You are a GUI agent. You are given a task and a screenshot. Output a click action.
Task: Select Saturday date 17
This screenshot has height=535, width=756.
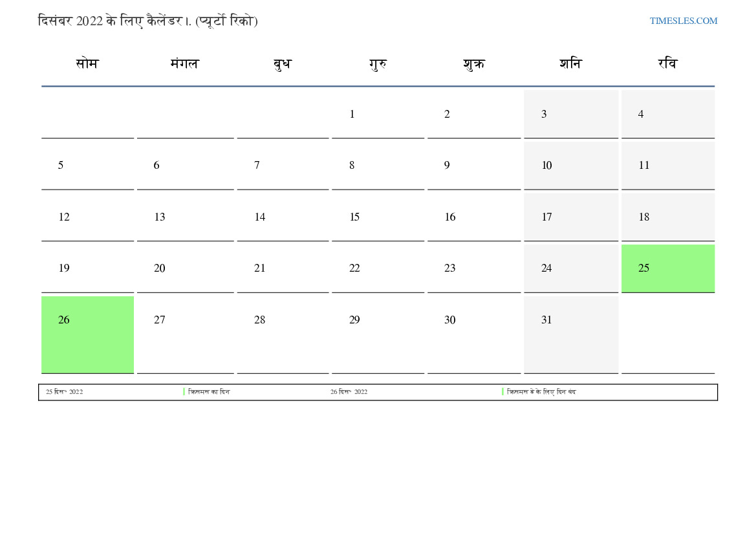(571, 217)
